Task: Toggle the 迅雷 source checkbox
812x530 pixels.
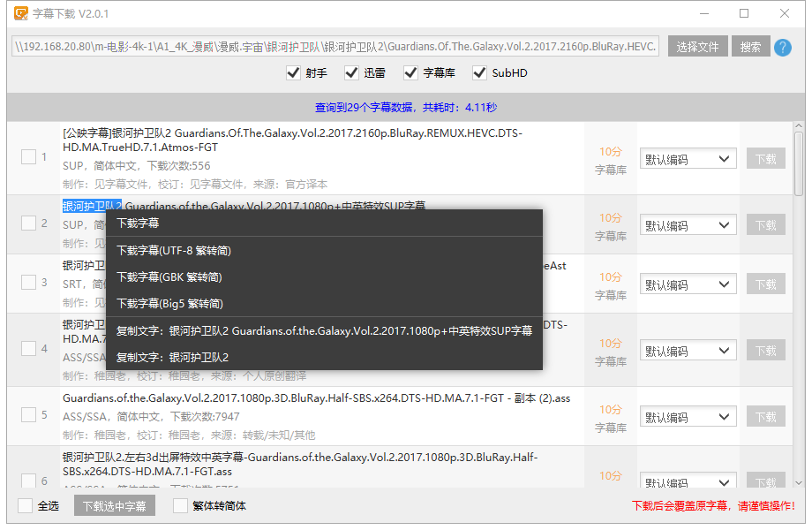Action: point(351,72)
